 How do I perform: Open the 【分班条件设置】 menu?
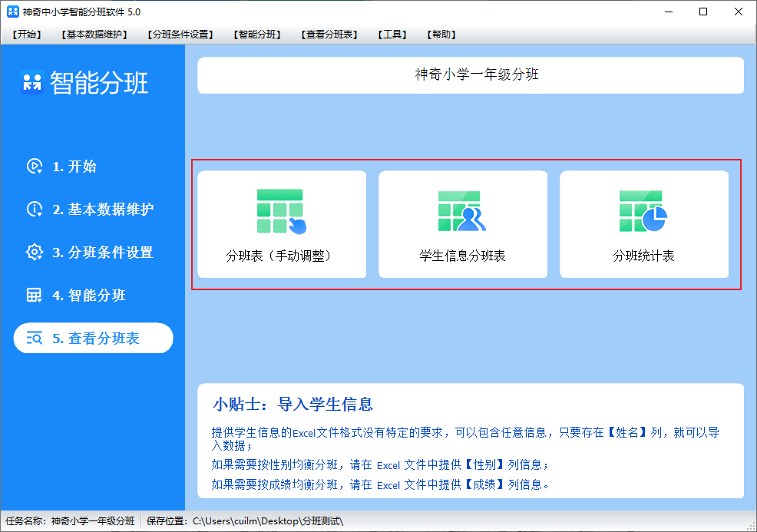180,35
